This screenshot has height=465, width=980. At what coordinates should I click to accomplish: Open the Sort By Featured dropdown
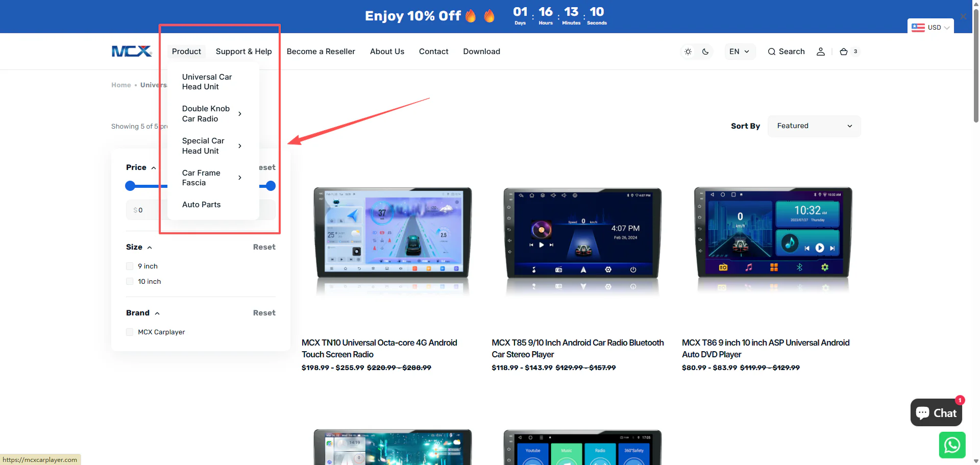[814, 126]
